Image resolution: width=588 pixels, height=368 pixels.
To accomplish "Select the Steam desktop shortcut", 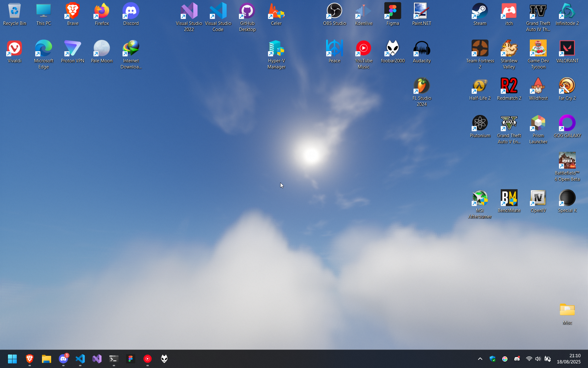I will (x=480, y=14).
